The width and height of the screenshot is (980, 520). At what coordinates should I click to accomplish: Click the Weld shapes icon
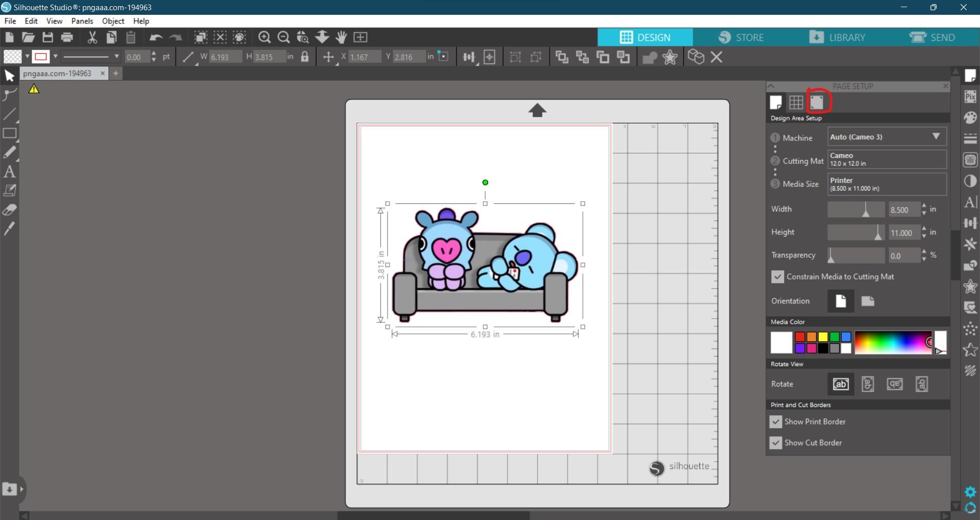tap(649, 57)
